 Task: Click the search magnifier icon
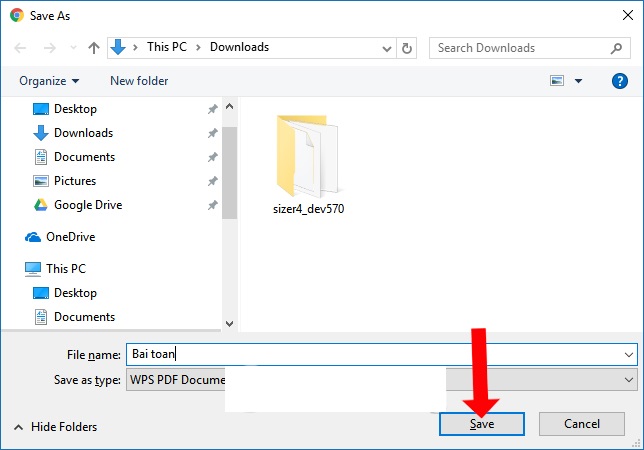(616, 48)
